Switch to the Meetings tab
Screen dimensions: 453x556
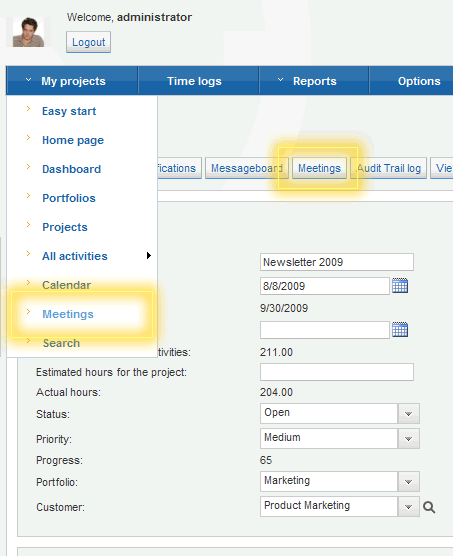pyautogui.click(x=319, y=168)
